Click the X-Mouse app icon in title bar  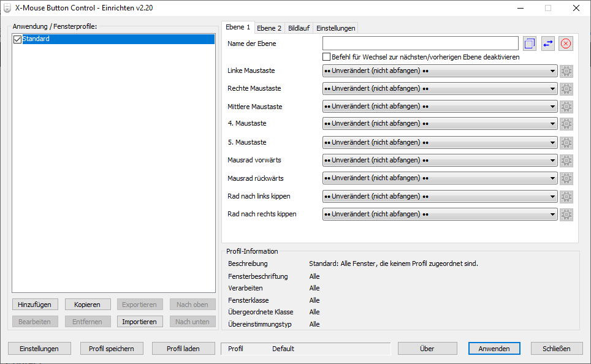coord(7,8)
